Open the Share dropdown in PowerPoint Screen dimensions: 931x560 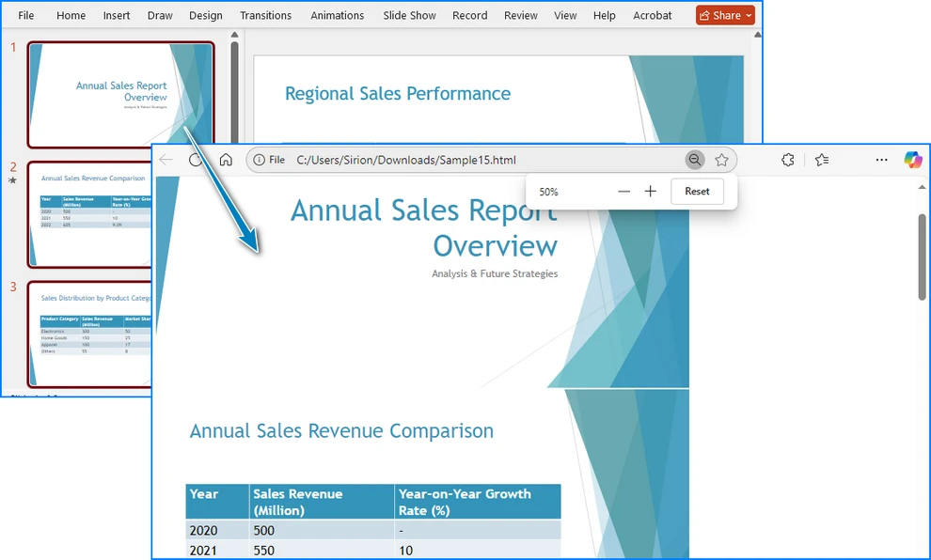(724, 15)
